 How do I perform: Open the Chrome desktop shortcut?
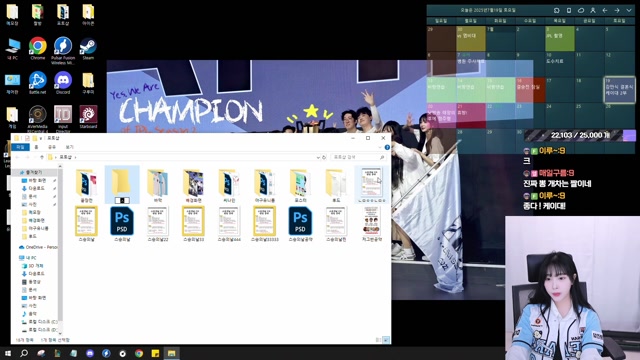(38, 49)
